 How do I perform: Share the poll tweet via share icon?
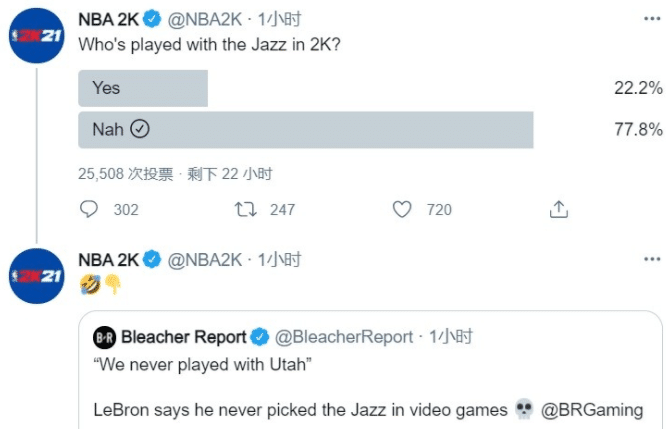coord(559,209)
